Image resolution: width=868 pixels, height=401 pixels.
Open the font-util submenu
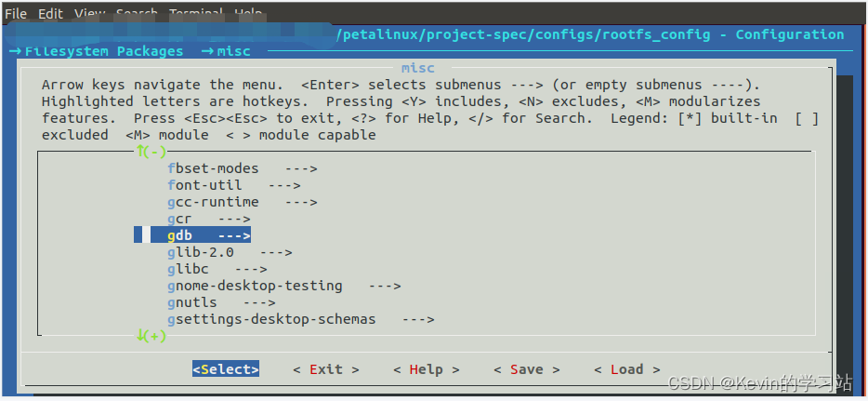[234, 185]
